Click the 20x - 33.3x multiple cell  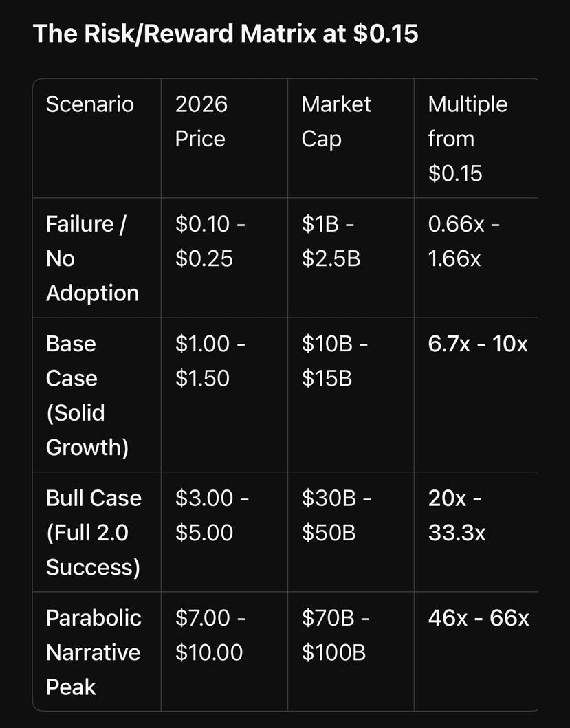[x=457, y=515]
